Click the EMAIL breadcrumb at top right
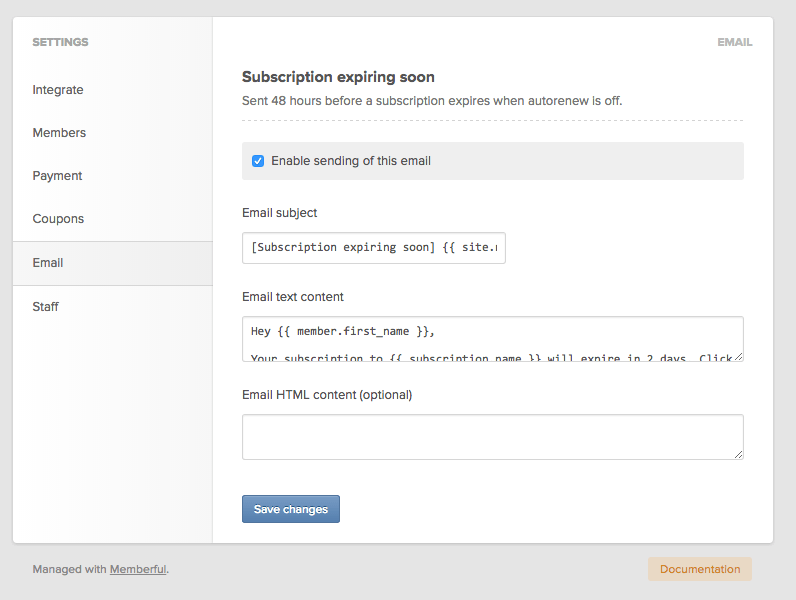 point(734,43)
